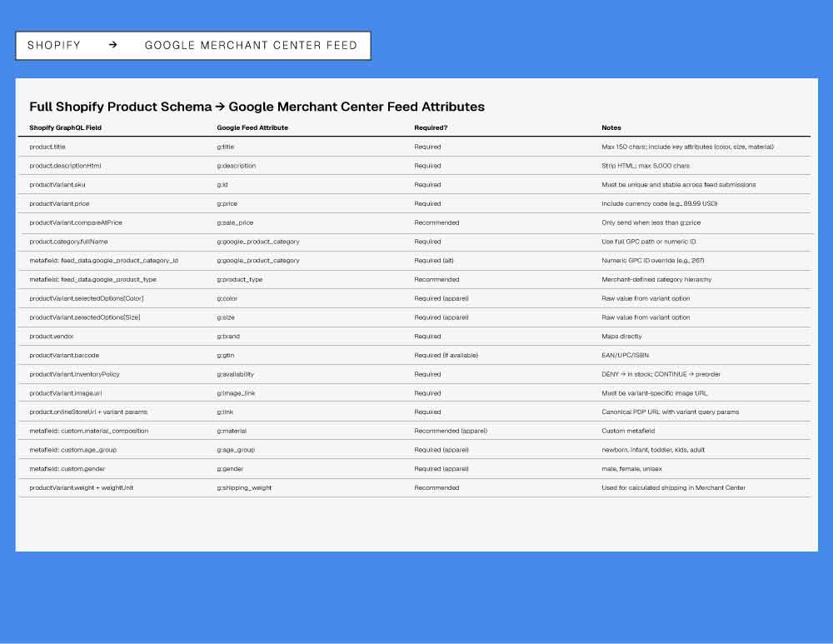Select the productVariant.barcode cell
This screenshot has height=644, width=833.
[x=64, y=356]
